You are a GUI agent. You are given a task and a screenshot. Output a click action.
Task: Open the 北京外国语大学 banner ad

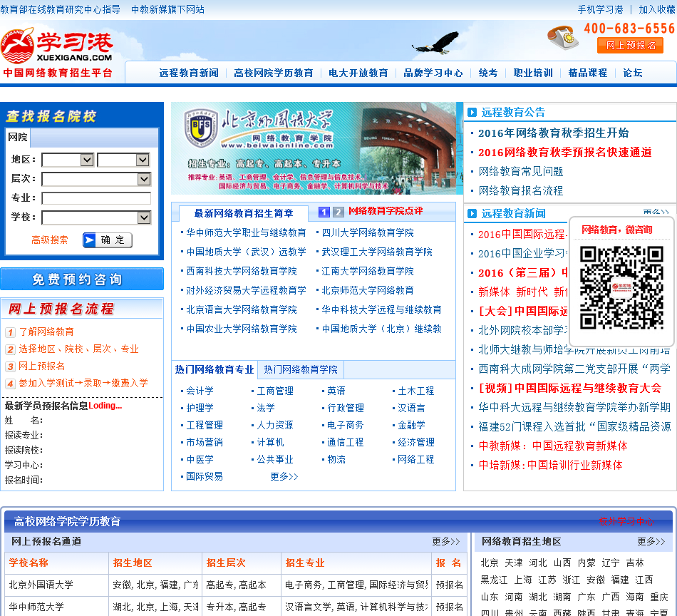coord(317,148)
